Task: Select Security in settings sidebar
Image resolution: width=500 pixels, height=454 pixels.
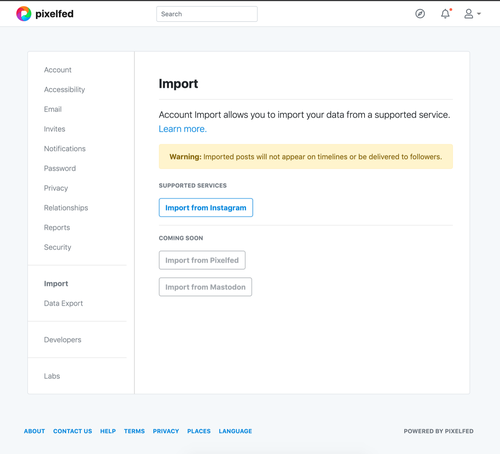Action: click(x=57, y=247)
